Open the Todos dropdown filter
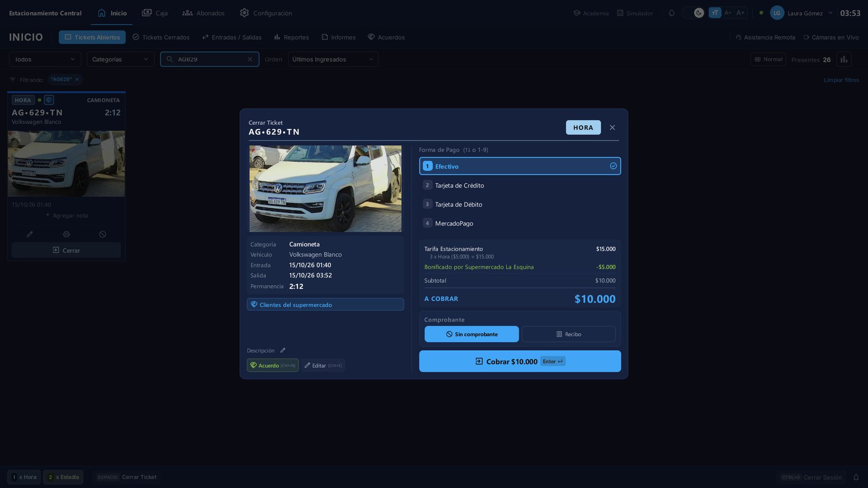This screenshot has height=488, width=868. [x=45, y=59]
